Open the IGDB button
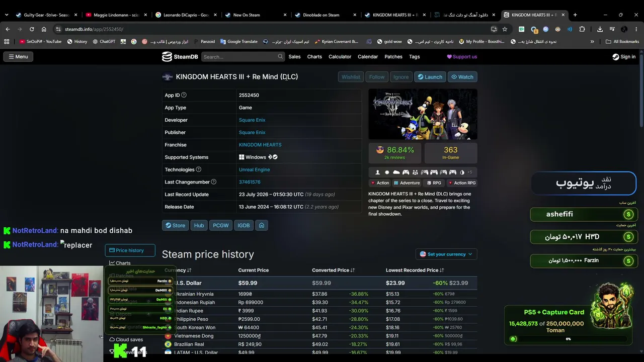Image resolution: width=644 pixels, height=362 pixels. pos(244,225)
